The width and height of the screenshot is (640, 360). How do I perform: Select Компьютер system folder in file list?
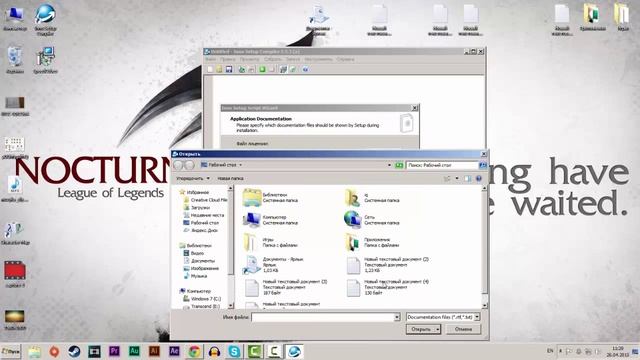[x=271, y=220]
